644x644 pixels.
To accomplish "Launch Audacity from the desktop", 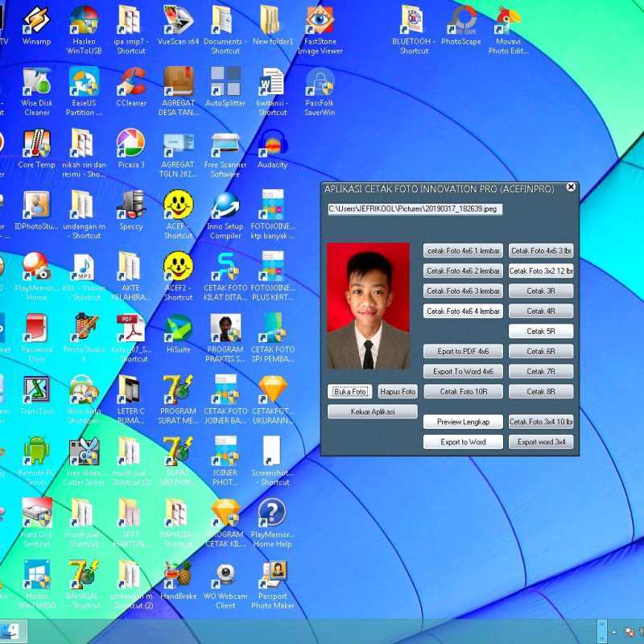I will pyautogui.click(x=272, y=147).
